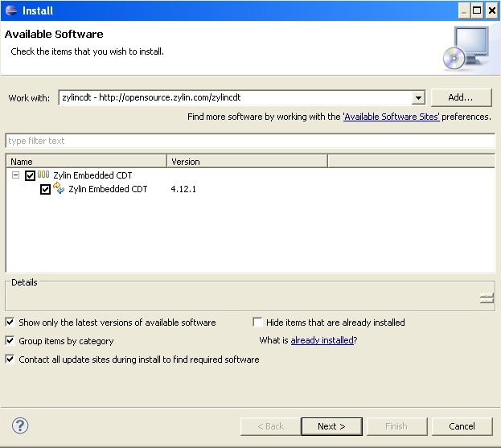Select the Zylin Embedded CDT child row label

pyautogui.click(x=108, y=189)
